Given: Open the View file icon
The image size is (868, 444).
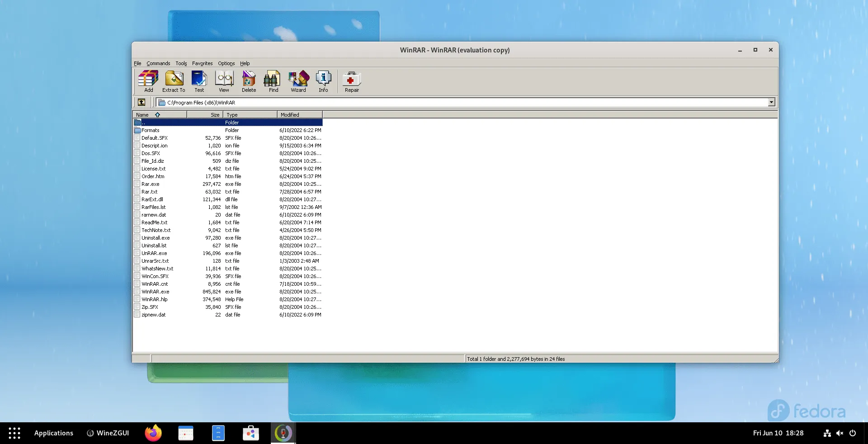Looking at the screenshot, I should 224,81.
